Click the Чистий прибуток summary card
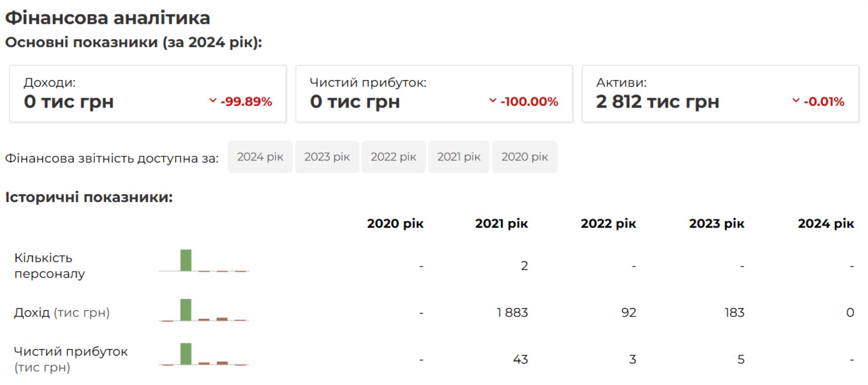Viewport: 868px width, 385px height. click(x=434, y=94)
